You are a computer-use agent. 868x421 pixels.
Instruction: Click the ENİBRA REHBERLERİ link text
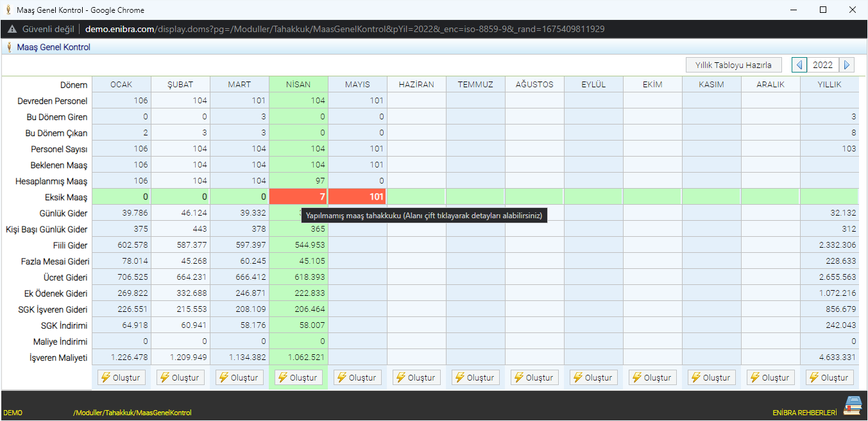[x=804, y=413]
